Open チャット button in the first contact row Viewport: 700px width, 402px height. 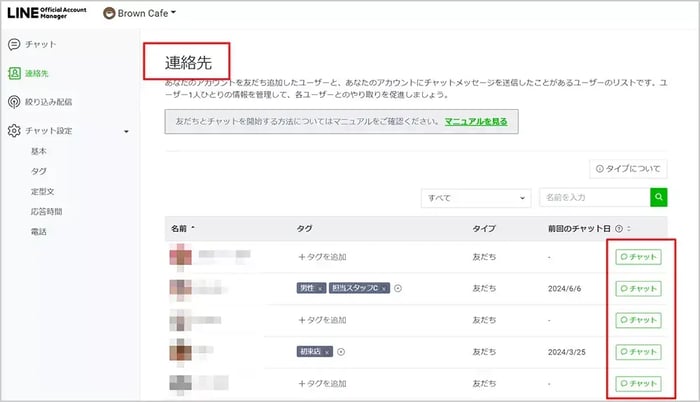[x=638, y=257]
